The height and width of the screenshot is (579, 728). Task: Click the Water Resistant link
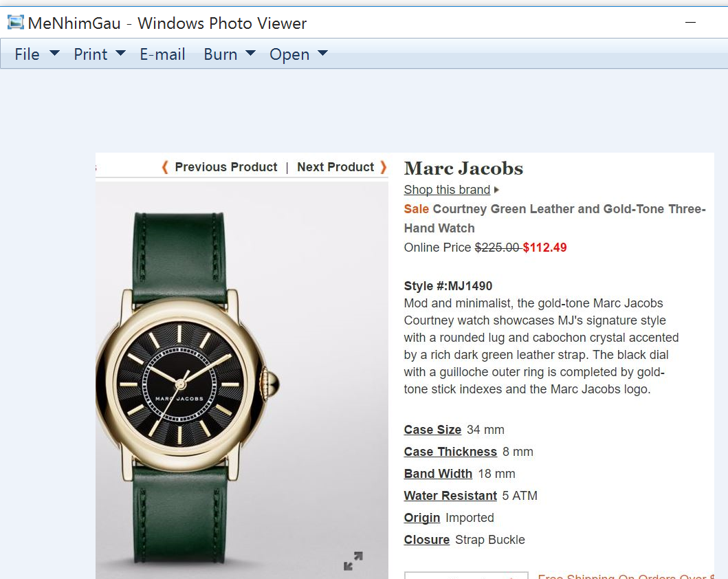(450, 496)
